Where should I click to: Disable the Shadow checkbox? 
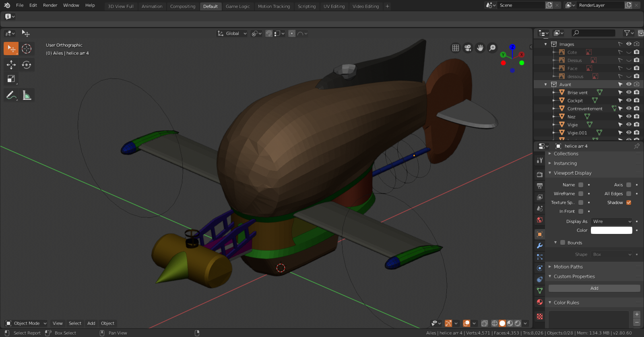click(629, 203)
